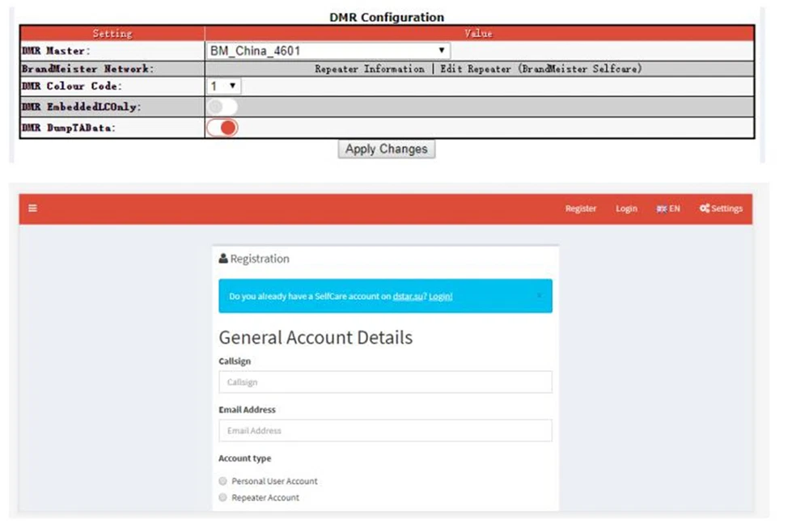Open Edit Repeater BrandMeister Selfcare link
This screenshot has width=809, height=532.
(x=540, y=69)
